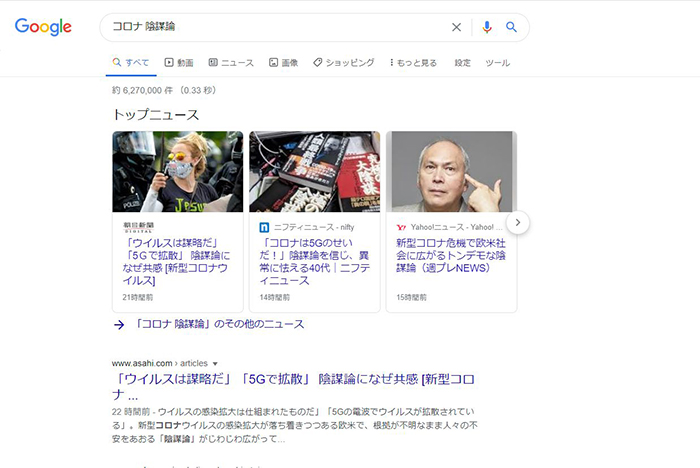The height and width of the screenshot is (468, 700).
Task: Open the ニュース tab
Action: pyautogui.click(x=231, y=63)
